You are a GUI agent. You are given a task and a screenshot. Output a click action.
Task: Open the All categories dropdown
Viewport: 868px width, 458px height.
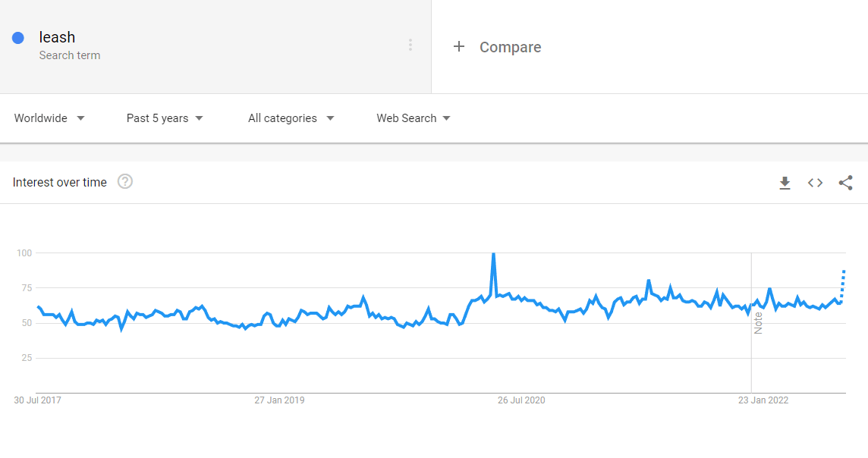(291, 118)
